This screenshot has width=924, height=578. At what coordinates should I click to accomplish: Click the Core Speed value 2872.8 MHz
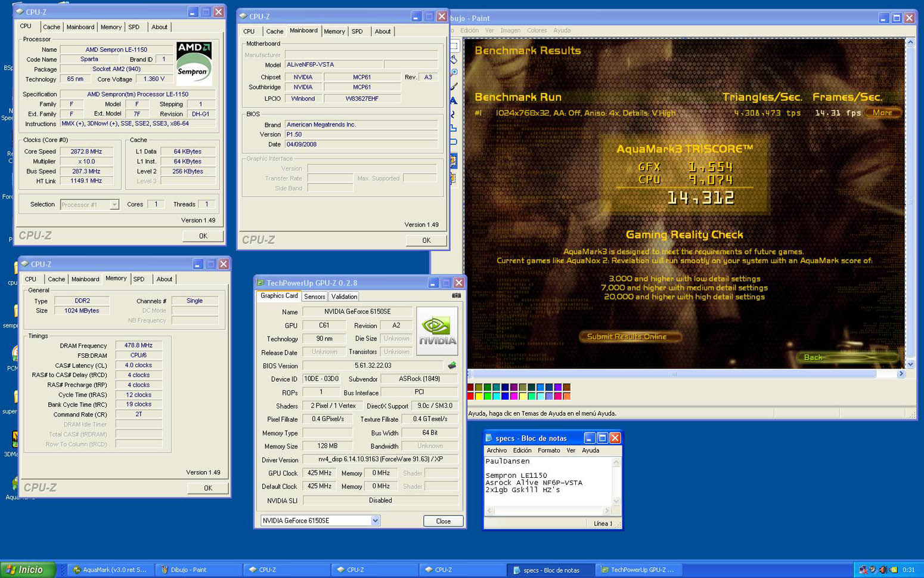87,152
